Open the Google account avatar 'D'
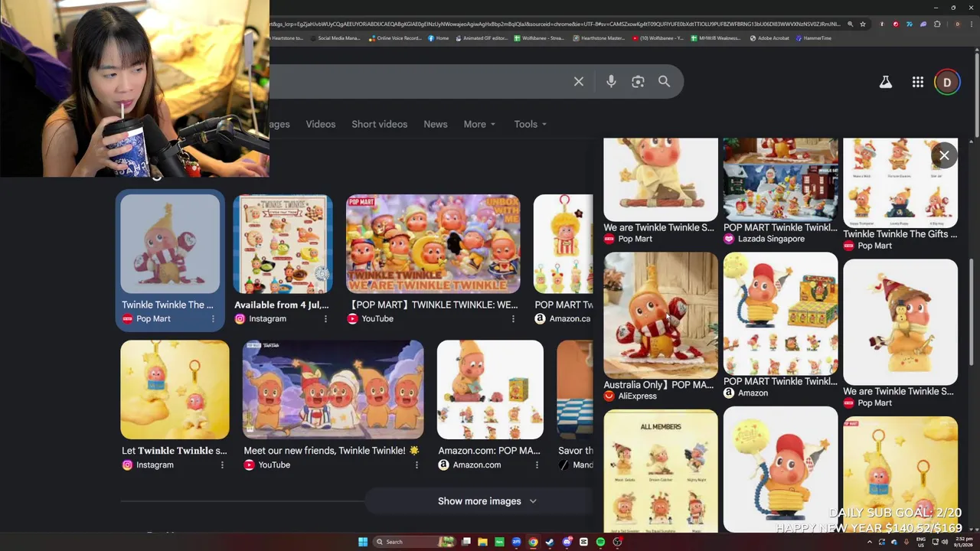 (x=947, y=82)
